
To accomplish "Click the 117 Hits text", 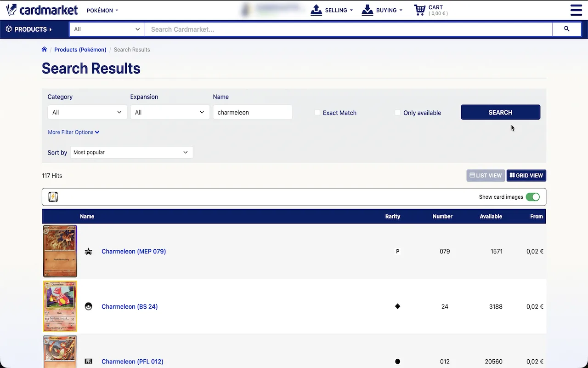I will point(52,176).
